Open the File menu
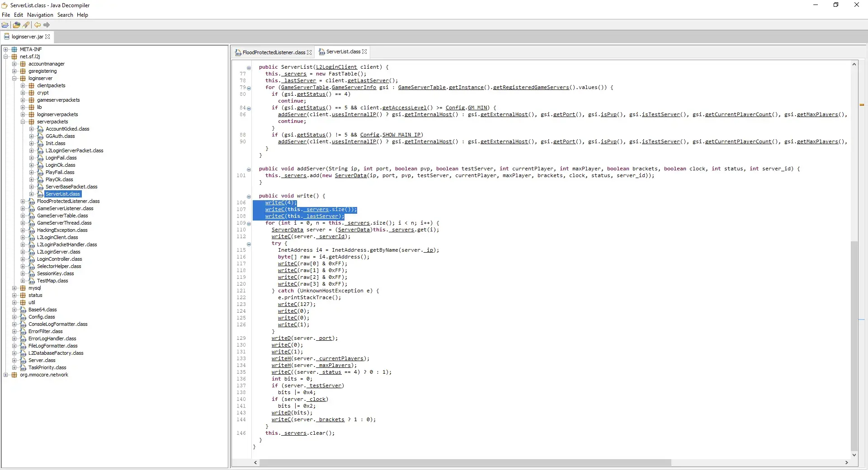This screenshot has height=470, width=868. point(6,15)
